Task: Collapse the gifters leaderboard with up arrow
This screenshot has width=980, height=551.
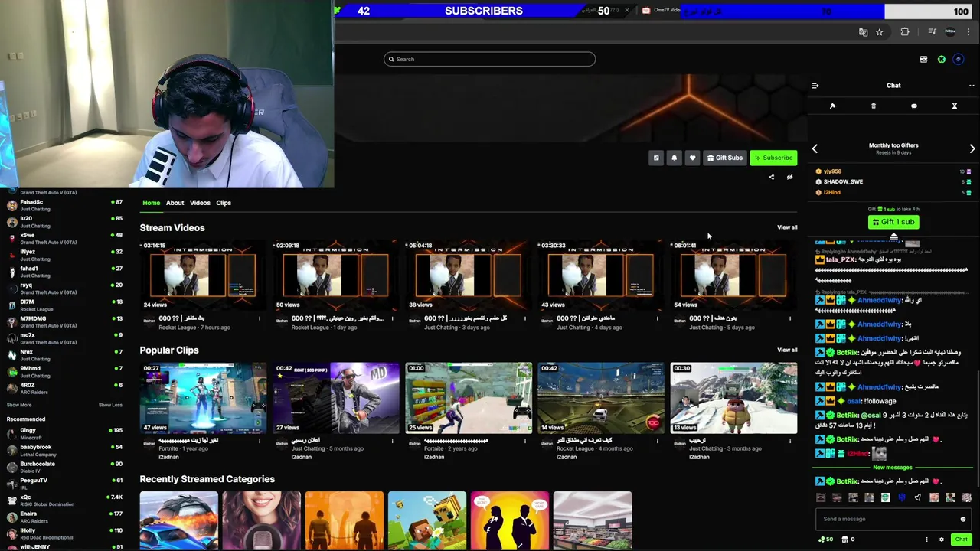Action: pos(893,236)
